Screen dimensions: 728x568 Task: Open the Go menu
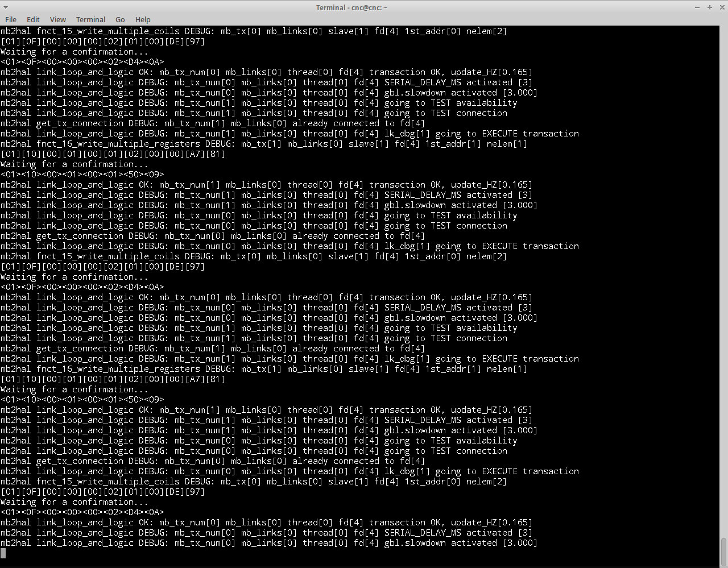[120, 19]
